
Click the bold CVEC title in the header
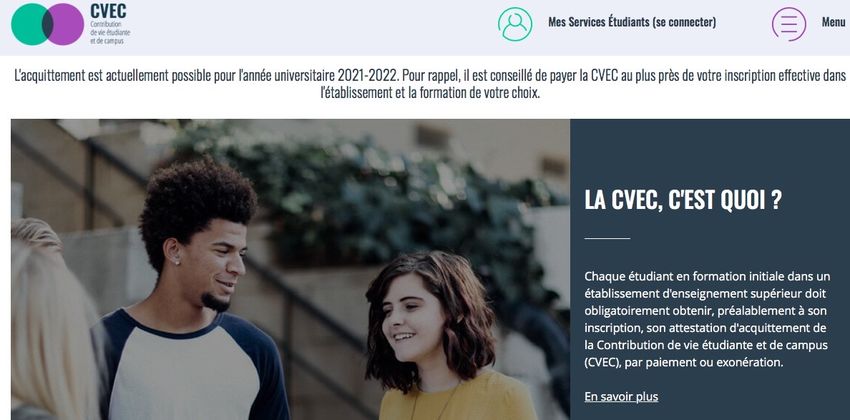click(x=108, y=10)
